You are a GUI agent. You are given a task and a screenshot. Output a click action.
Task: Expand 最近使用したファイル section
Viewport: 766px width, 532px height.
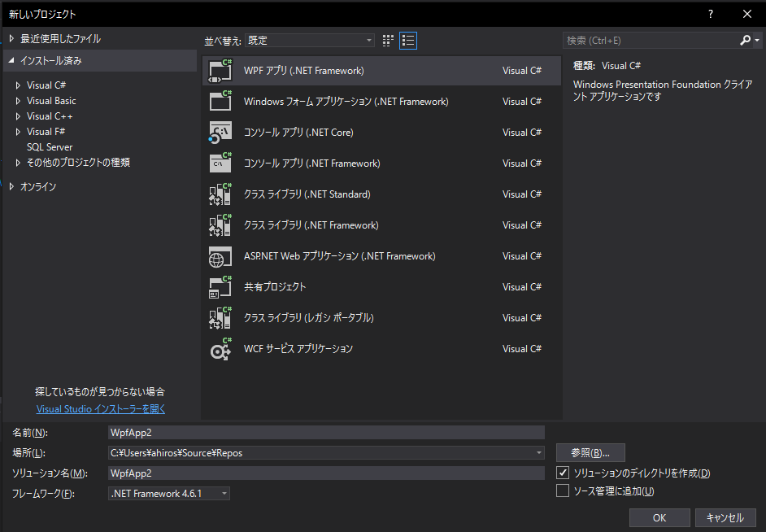[x=11, y=37]
